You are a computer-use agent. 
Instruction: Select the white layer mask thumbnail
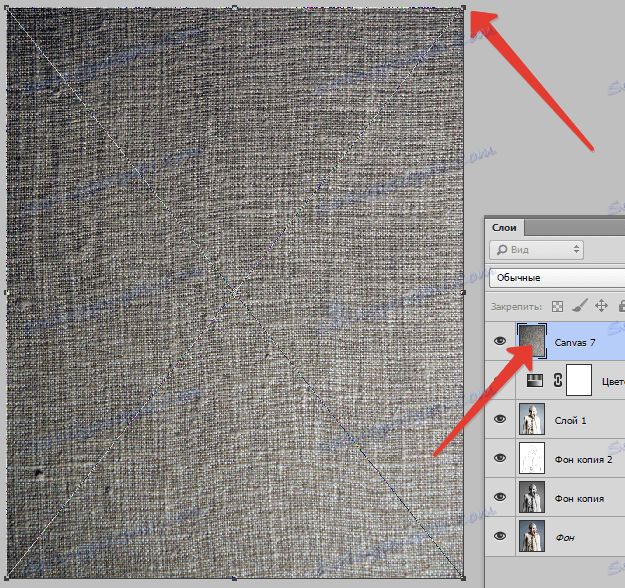point(579,380)
